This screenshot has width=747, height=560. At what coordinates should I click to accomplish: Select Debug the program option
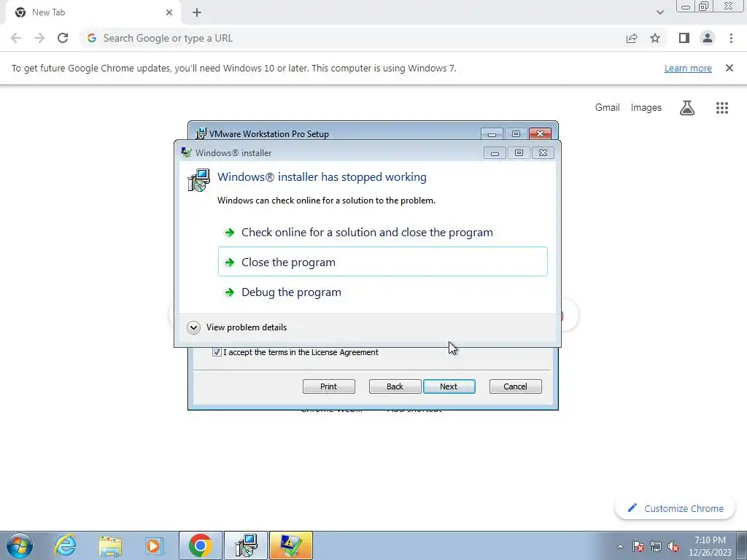pyautogui.click(x=382, y=292)
